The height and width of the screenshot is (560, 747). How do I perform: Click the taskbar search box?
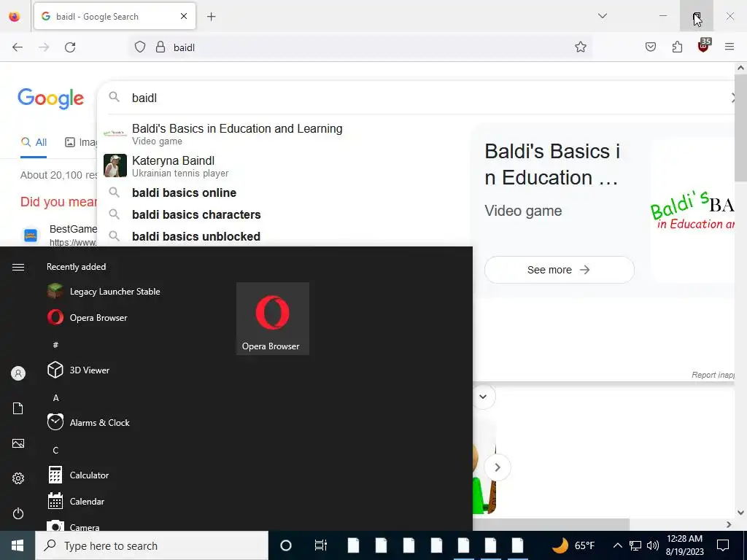point(152,545)
